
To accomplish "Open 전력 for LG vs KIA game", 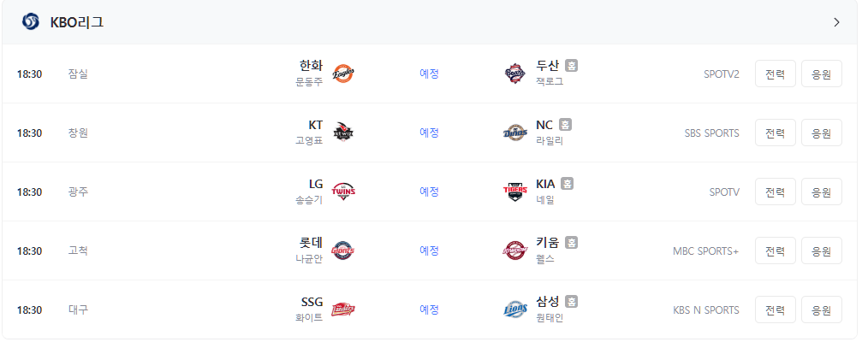I will point(775,192).
